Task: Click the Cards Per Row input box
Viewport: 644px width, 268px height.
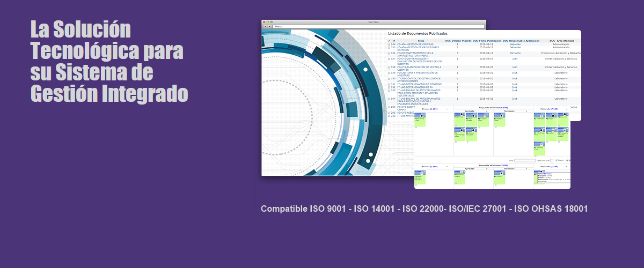Action: (552, 160)
